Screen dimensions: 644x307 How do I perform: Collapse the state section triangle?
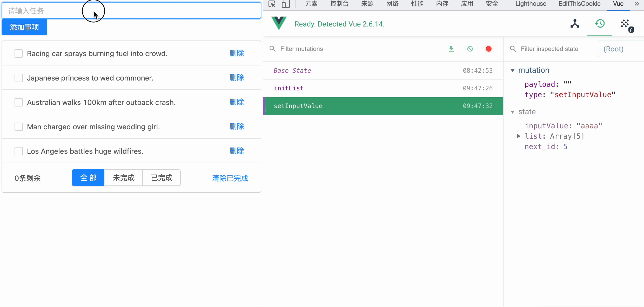click(513, 112)
